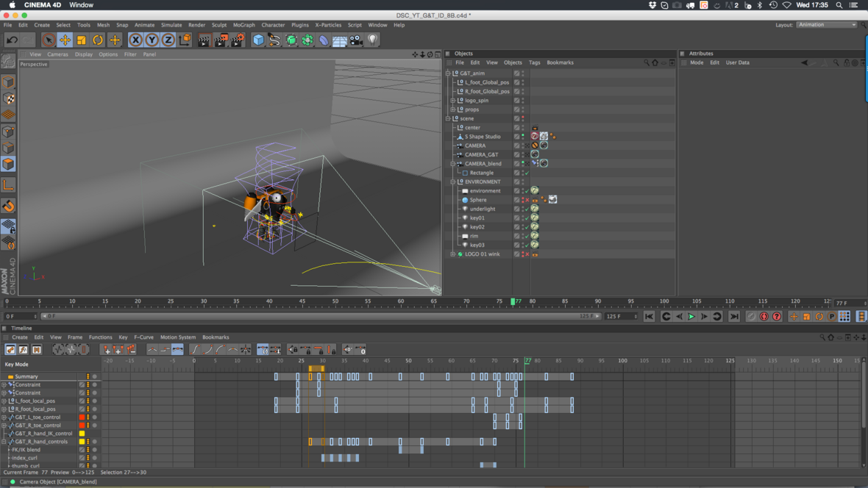Open the F-Curve menu in Timeline
The width and height of the screenshot is (868, 488).
(x=143, y=337)
